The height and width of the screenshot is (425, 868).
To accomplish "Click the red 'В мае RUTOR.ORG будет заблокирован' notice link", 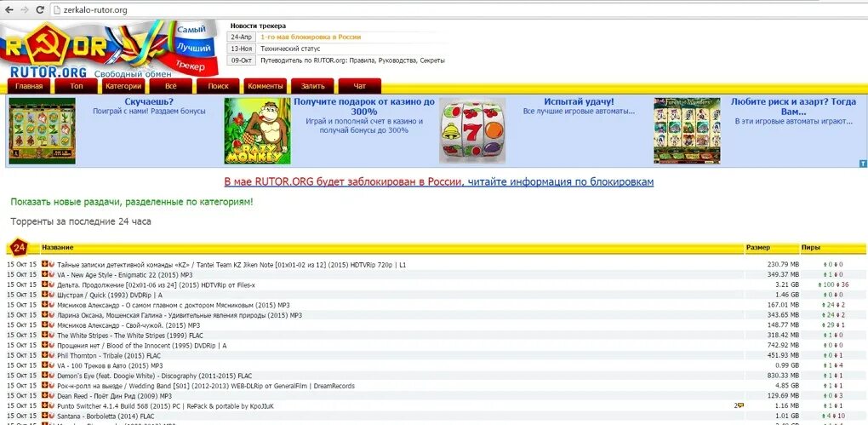I will point(341,181).
